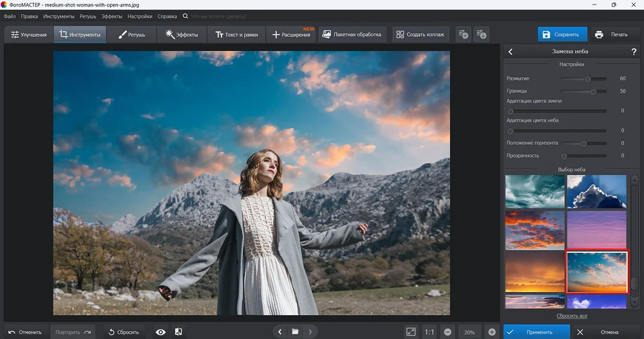This screenshot has height=339, width=644.
Task: Adjust the Границы slider
Action: pyautogui.click(x=583, y=91)
